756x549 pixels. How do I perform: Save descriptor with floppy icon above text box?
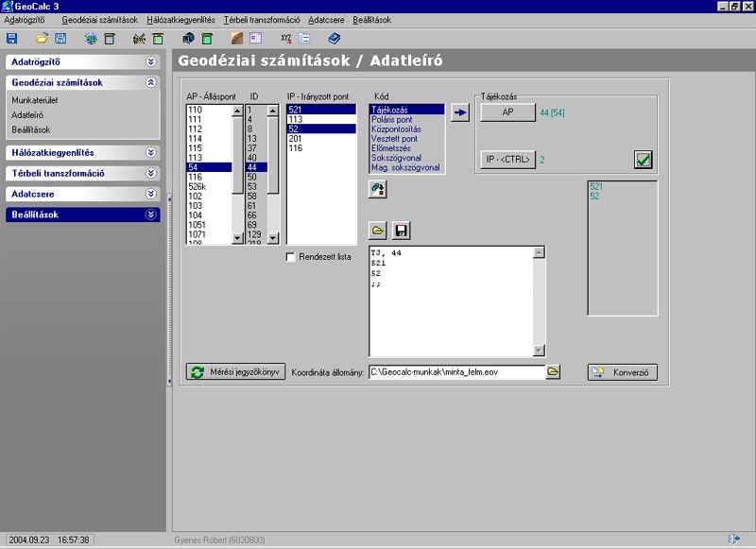click(401, 231)
